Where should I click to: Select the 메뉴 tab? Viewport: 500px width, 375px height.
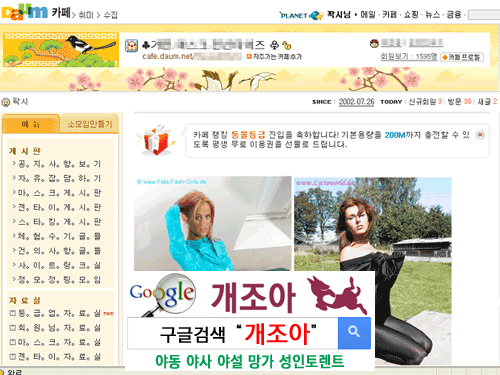tap(31, 124)
